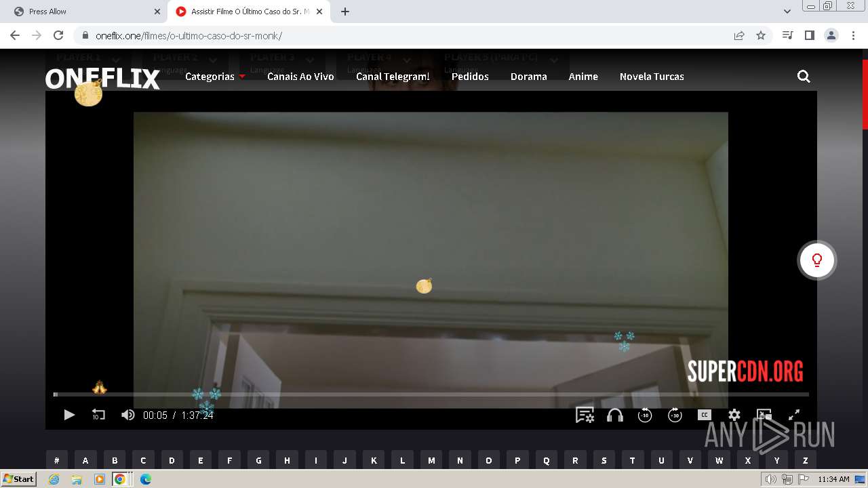This screenshot has width=868, height=488.
Task: Open player settings gear
Action: [x=734, y=415]
